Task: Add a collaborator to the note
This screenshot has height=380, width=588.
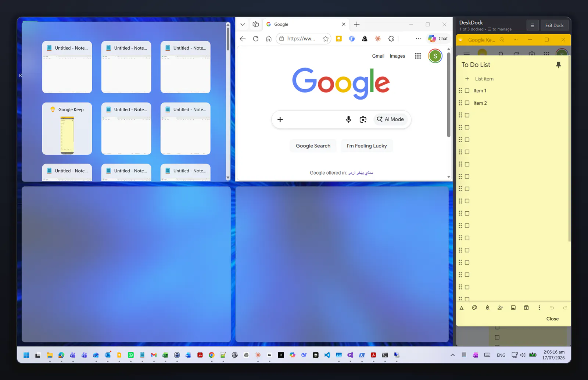Action: [500, 308]
